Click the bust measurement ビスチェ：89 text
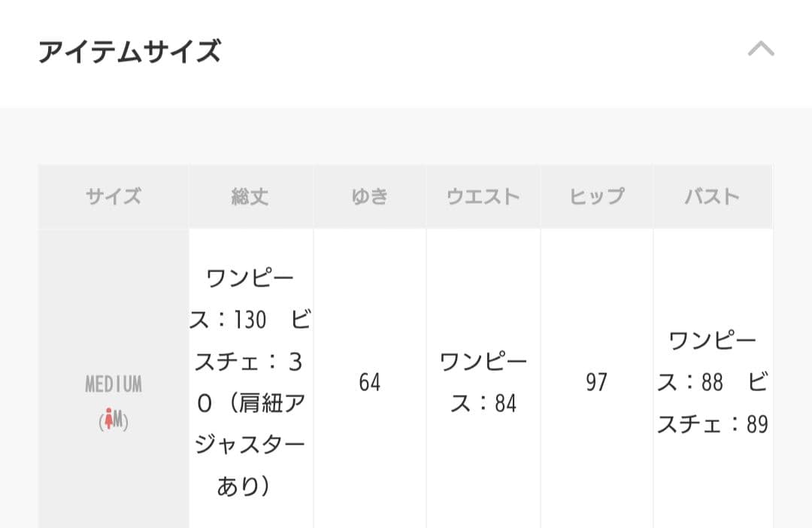This screenshot has height=528, width=812. [712, 424]
